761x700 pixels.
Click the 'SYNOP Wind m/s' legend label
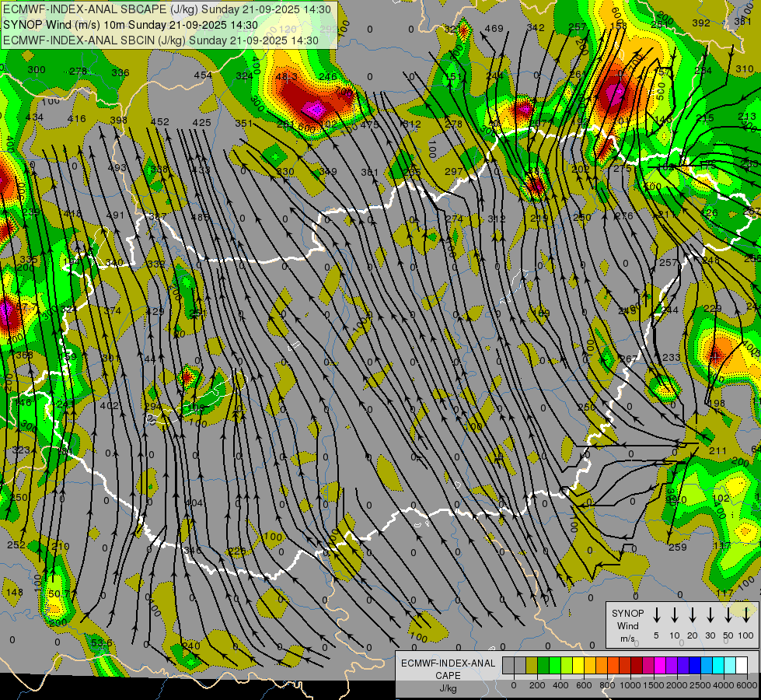627,625
